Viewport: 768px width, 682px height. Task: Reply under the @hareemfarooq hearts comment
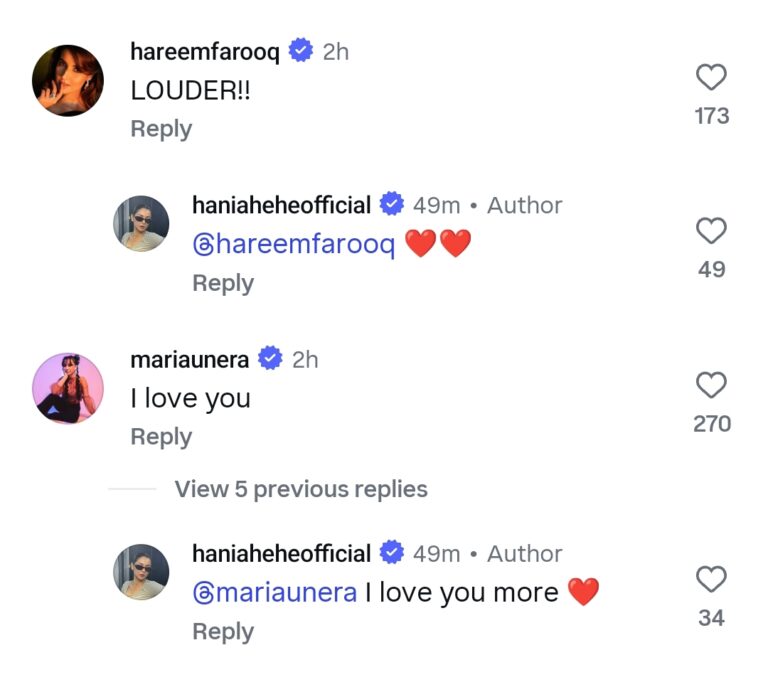tap(223, 283)
